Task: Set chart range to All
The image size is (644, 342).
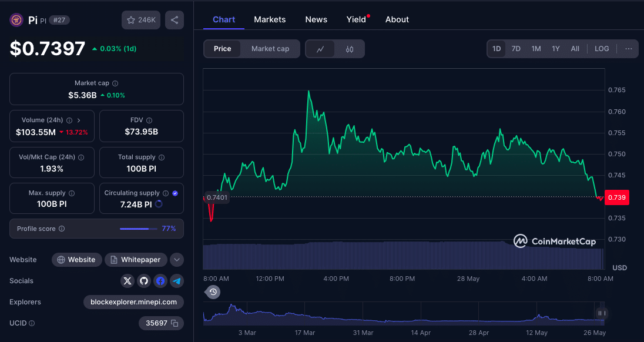Action: 575,48
